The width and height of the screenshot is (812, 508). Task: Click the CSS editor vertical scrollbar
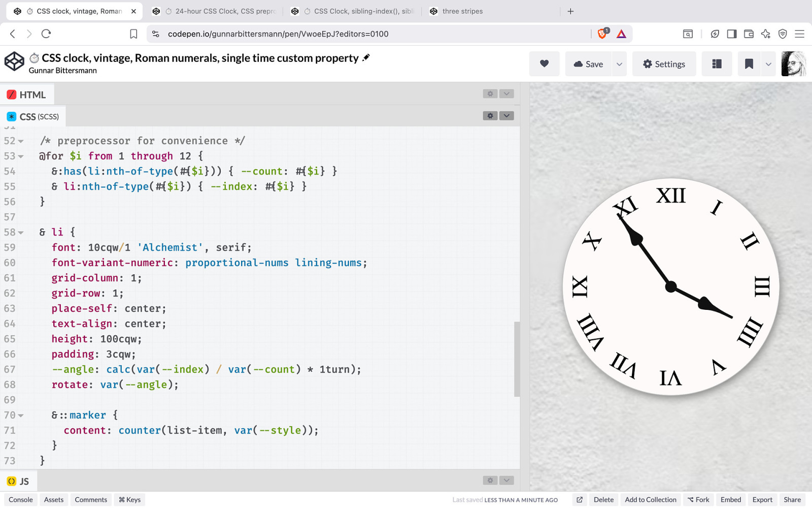click(517, 359)
